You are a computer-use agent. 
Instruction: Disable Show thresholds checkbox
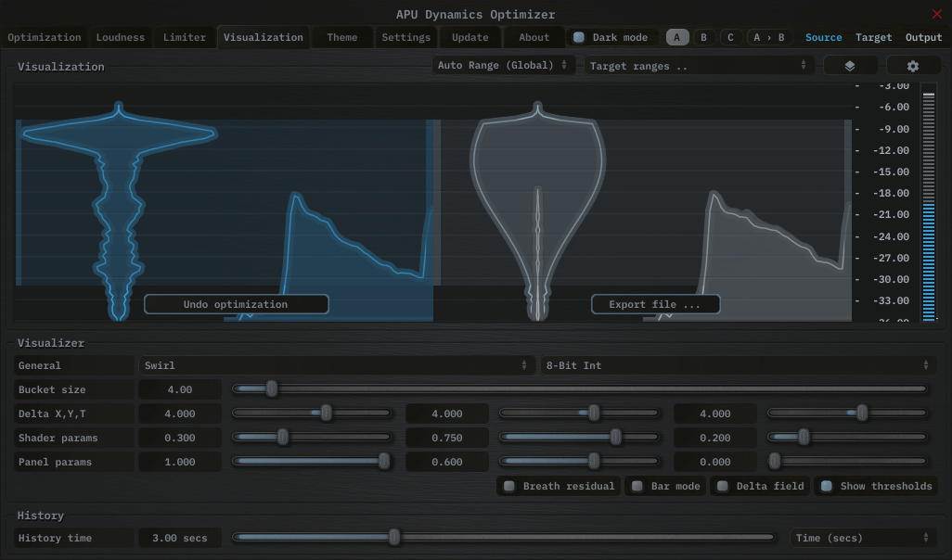[827, 486]
